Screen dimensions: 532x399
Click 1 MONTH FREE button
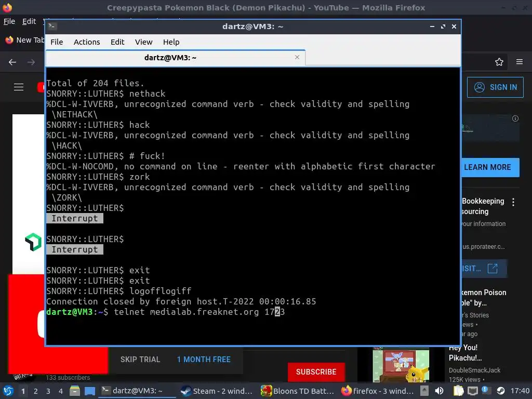(x=204, y=360)
